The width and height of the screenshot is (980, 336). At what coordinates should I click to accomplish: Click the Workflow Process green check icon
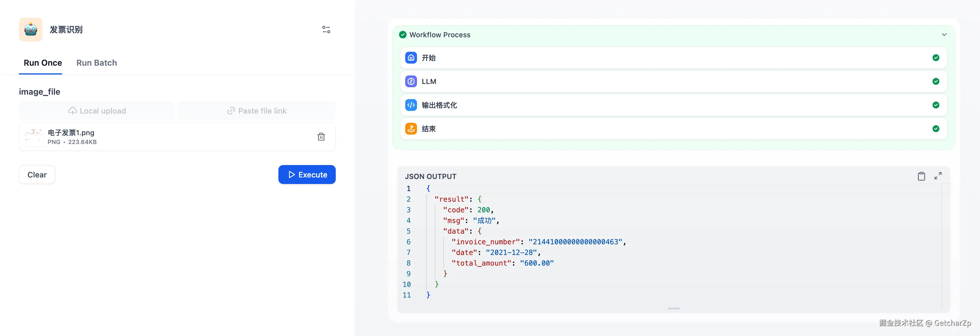tap(403, 35)
